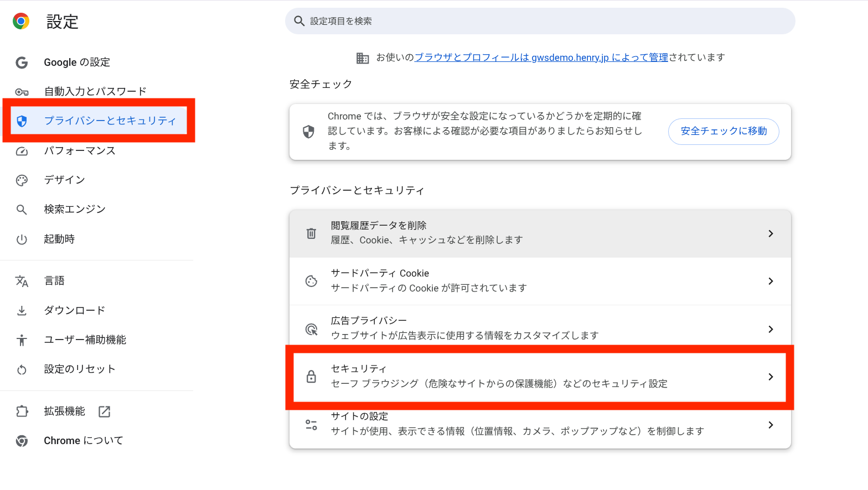Open セキュリティ settings chevron
Viewport: 868px width, 490px height.
[771, 377]
